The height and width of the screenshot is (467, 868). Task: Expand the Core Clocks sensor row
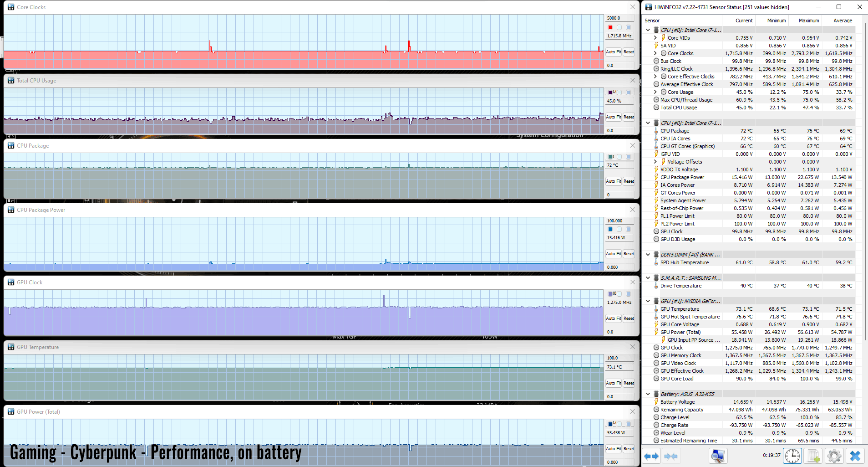pos(655,53)
